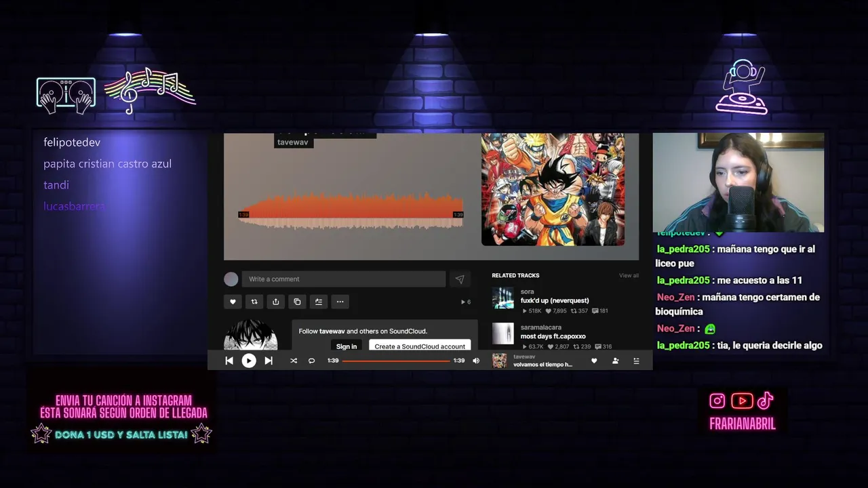Viewport: 868px width, 488px height.
Task: Click felipotedev in the queue list
Action: click(x=72, y=142)
